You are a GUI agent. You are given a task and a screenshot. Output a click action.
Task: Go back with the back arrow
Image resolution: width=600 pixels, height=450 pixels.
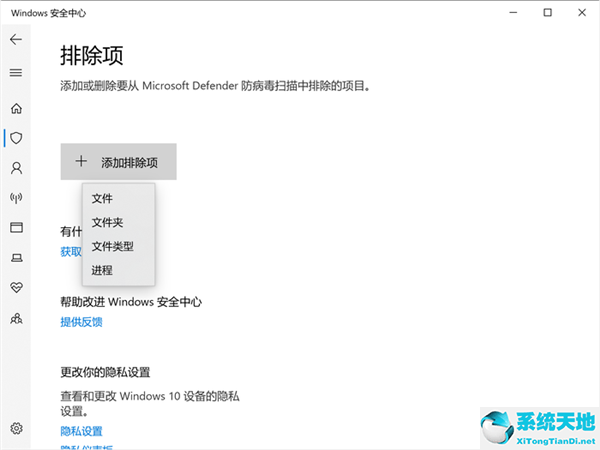pyautogui.click(x=16, y=39)
